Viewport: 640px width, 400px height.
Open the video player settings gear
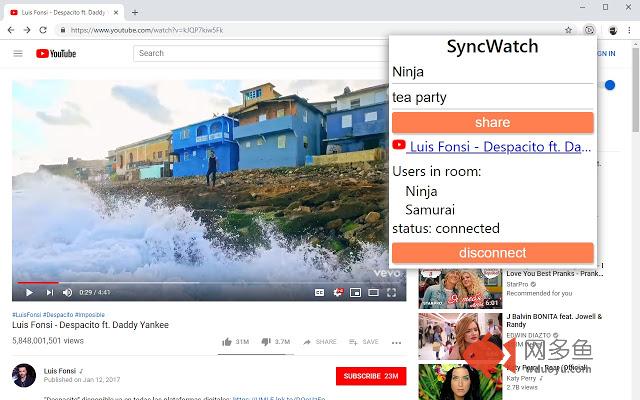coord(337,292)
